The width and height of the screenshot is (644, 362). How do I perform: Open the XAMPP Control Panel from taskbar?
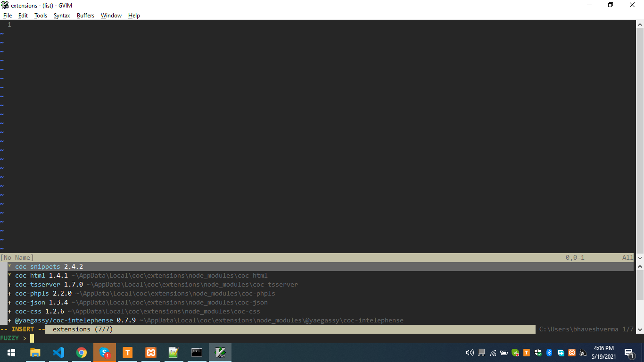coord(150,352)
